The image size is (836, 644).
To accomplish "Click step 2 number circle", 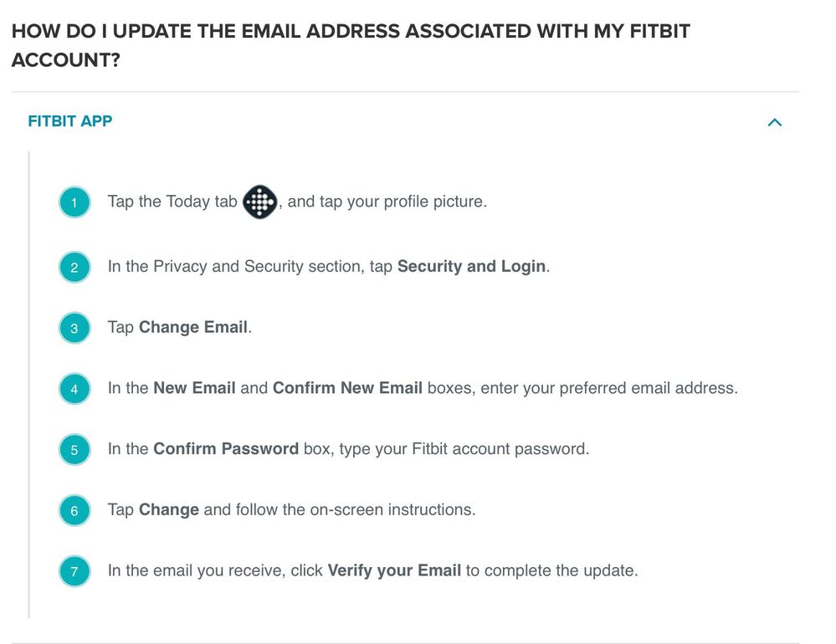I will [74, 268].
